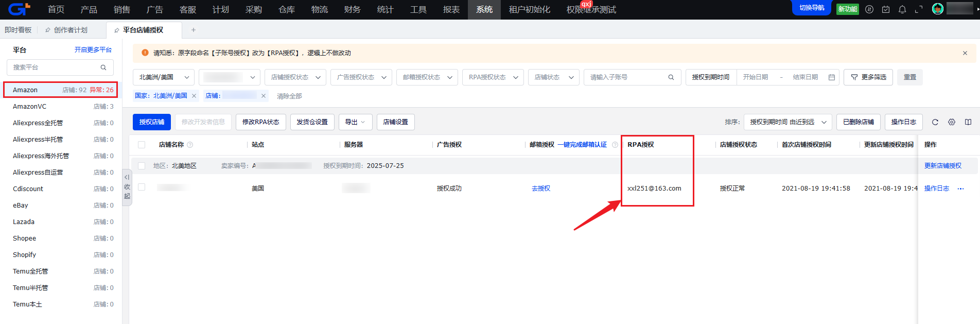
Task: Click the 重置 reset button
Action: (910, 77)
